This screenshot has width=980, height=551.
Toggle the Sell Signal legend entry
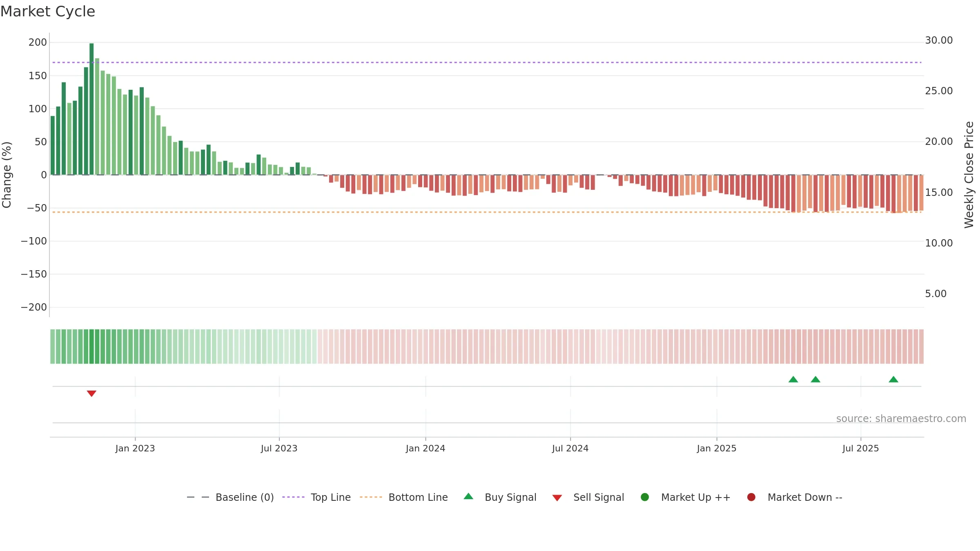pos(588,497)
